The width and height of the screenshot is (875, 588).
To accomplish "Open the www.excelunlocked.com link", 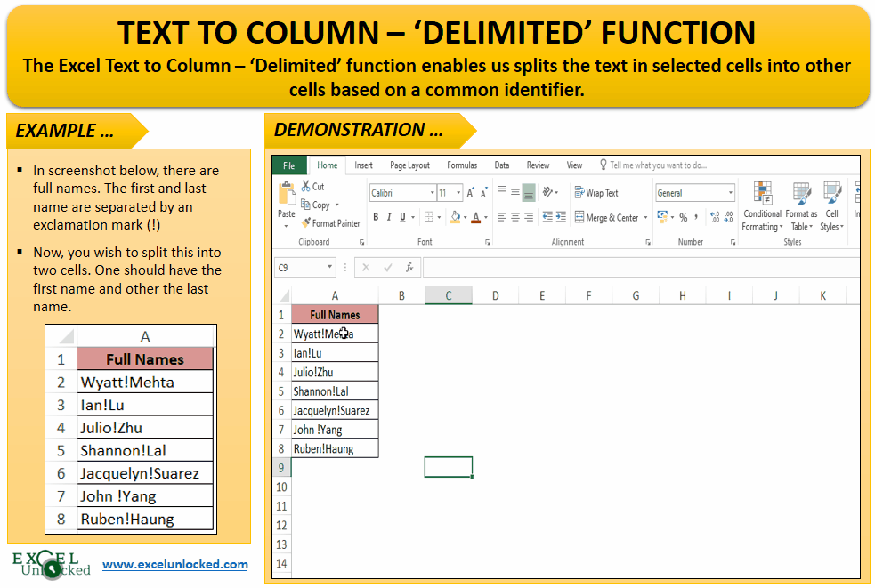I will (x=175, y=565).
